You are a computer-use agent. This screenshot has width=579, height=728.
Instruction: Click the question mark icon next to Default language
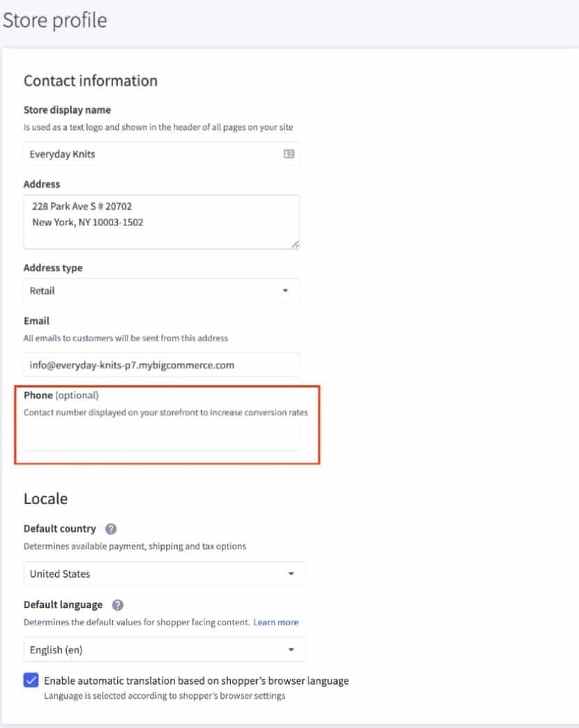(x=117, y=604)
